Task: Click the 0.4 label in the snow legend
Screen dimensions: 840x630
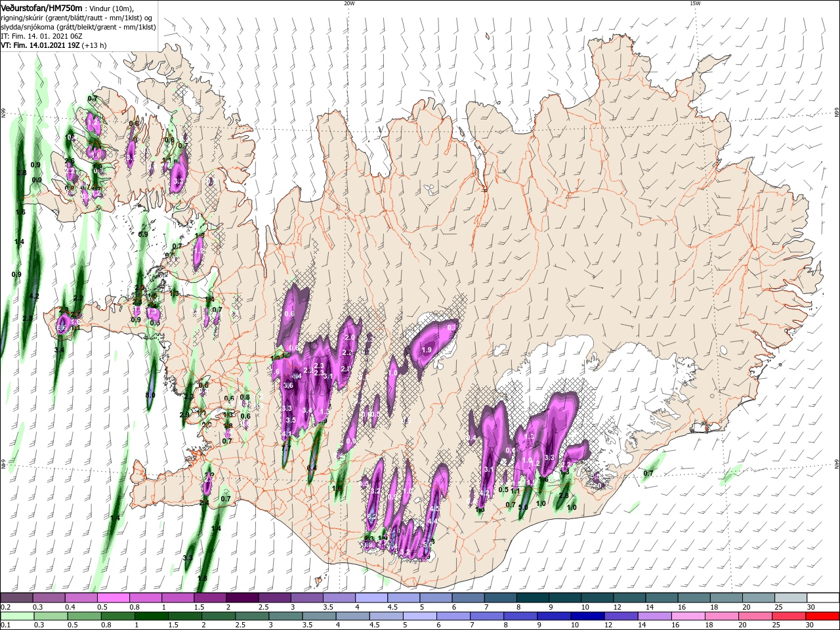Action: coord(70,607)
